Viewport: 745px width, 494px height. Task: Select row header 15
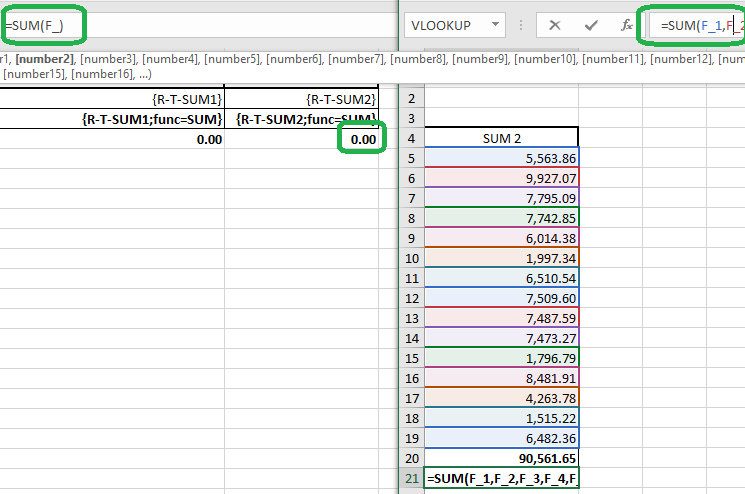pyautogui.click(x=411, y=358)
